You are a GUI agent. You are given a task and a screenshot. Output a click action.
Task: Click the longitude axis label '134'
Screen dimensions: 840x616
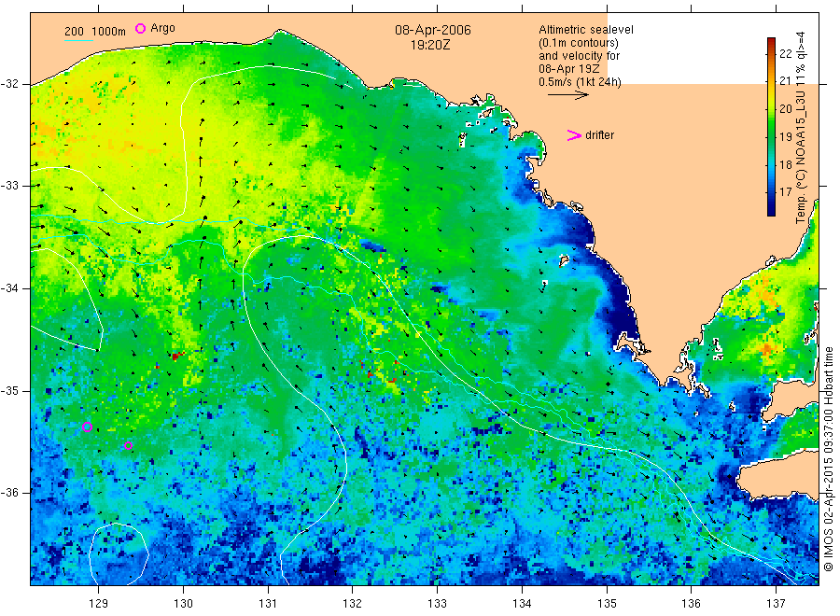point(522,604)
